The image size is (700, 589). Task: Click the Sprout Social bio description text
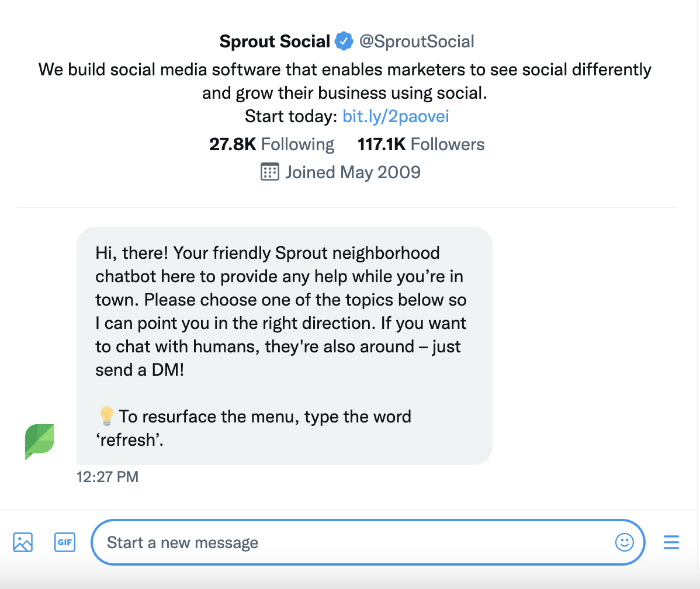[345, 81]
